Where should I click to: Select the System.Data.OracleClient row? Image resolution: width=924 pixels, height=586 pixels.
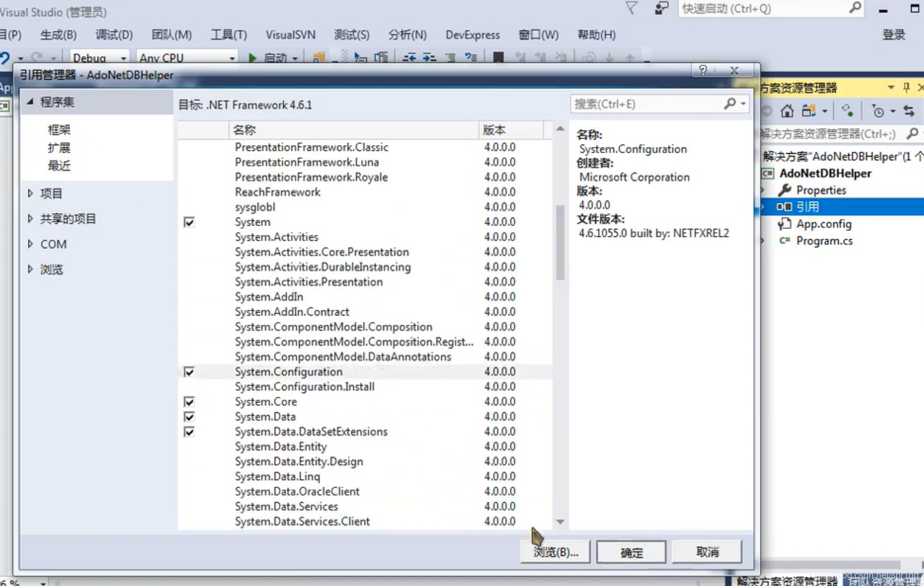tap(365, 491)
